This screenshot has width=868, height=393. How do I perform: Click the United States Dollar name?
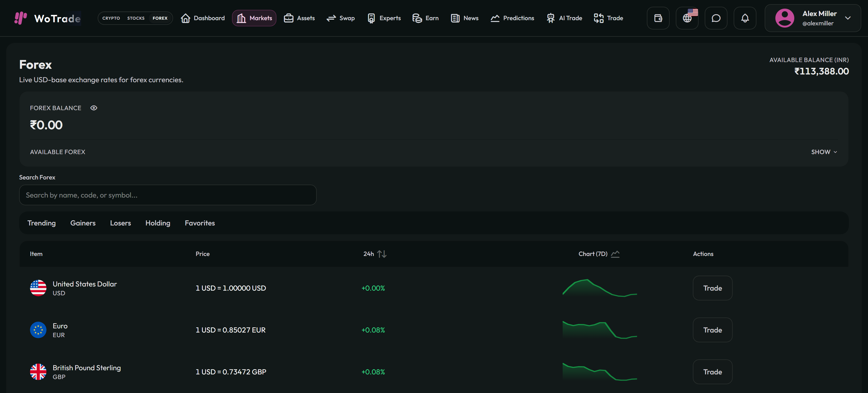84,284
